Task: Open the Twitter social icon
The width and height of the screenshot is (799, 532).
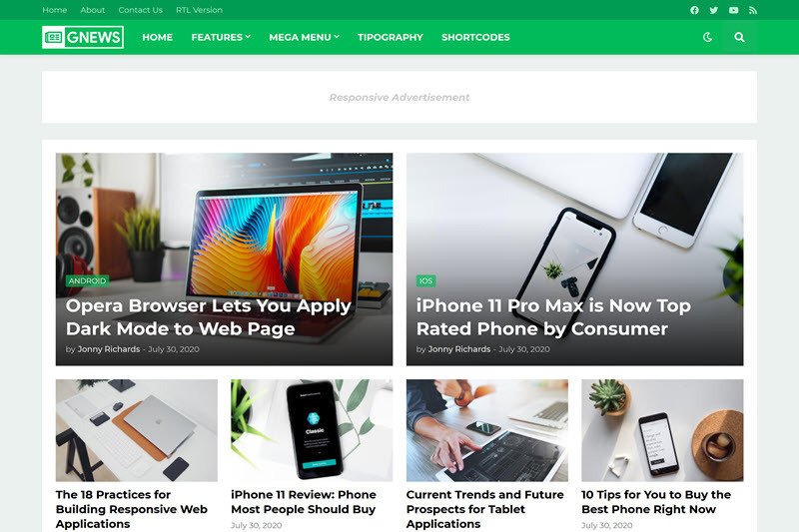Action: point(713,10)
